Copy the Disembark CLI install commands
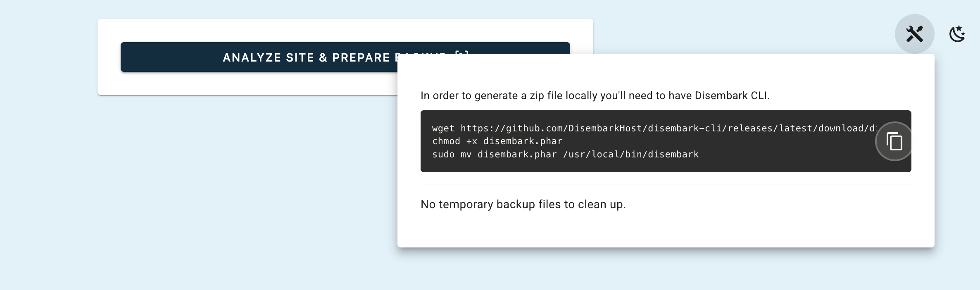980x290 pixels. (894, 142)
